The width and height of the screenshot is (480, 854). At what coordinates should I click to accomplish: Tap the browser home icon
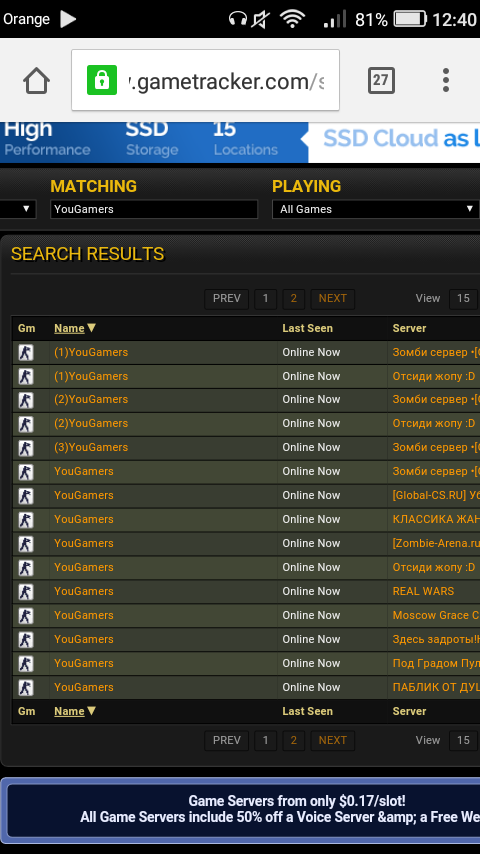[37, 81]
